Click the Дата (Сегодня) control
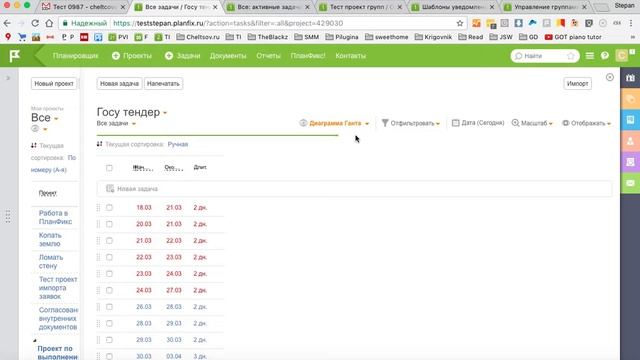640x360 pixels. (x=478, y=123)
